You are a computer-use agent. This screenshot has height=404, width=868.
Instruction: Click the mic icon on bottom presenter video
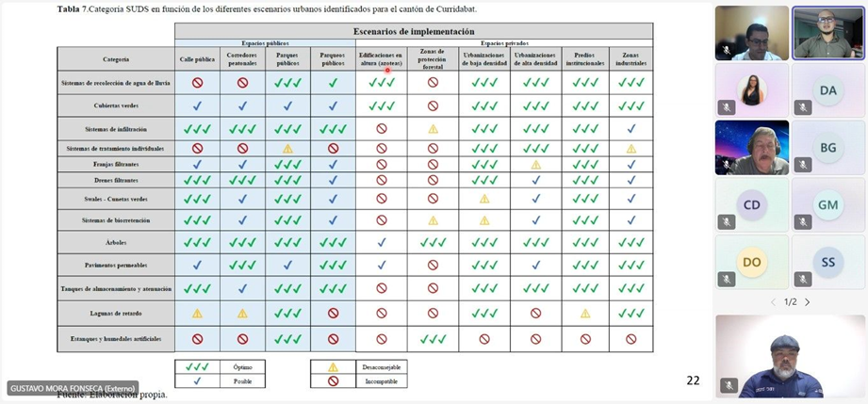728,385
